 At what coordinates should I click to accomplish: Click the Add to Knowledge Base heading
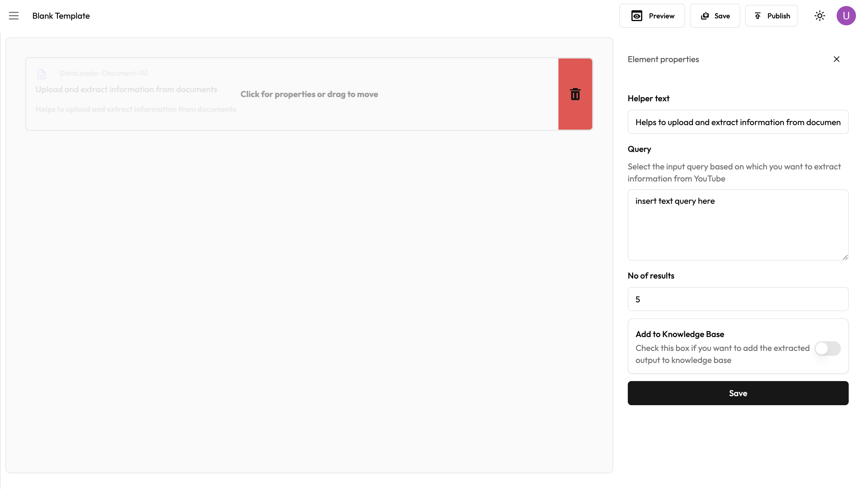tap(680, 334)
